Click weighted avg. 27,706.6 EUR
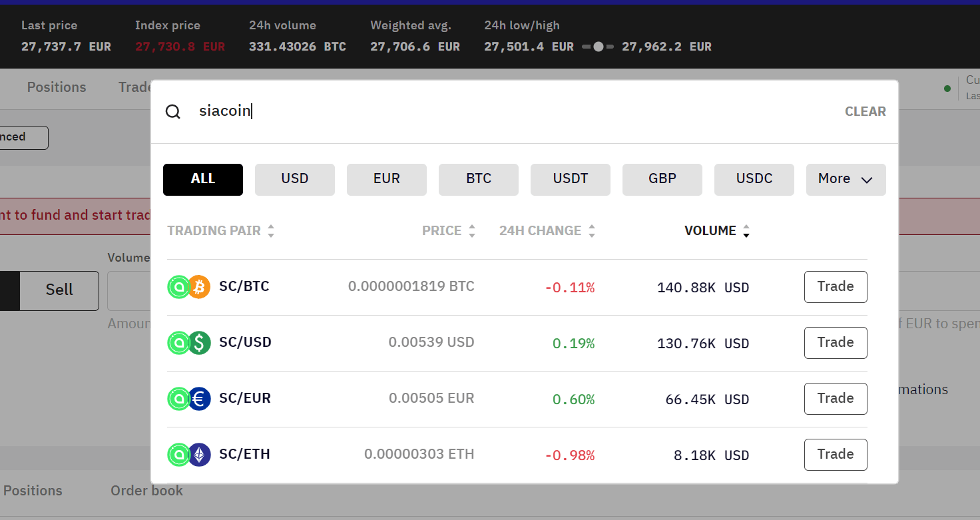The image size is (980, 520). click(x=415, y=47)
